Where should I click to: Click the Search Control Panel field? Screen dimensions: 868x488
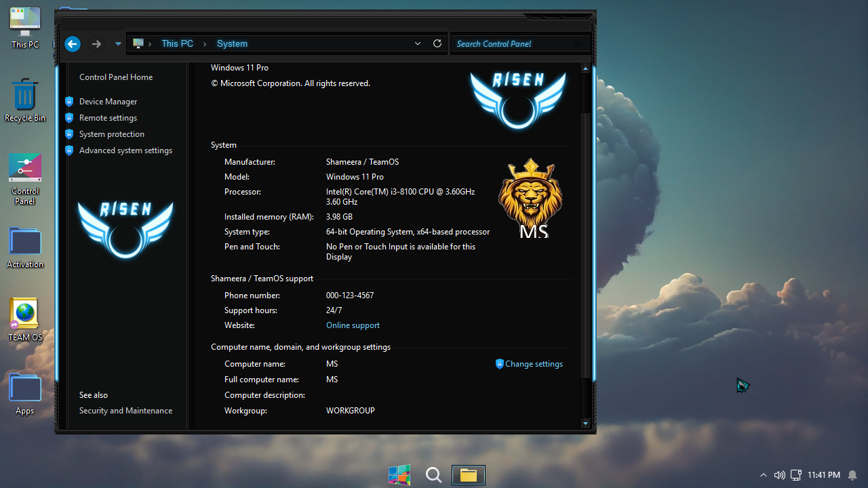pyautogui.click(x=520, y=43)
